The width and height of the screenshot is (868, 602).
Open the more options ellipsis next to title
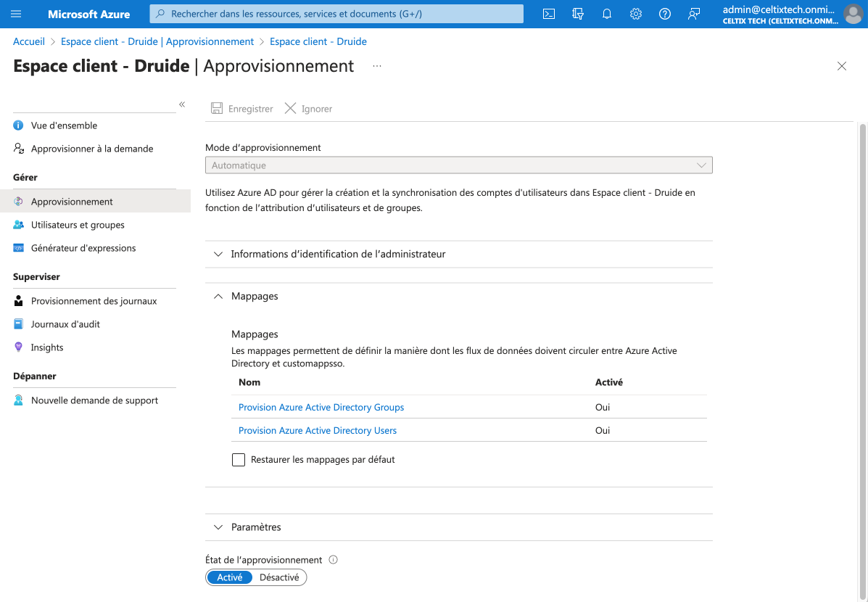377,66
